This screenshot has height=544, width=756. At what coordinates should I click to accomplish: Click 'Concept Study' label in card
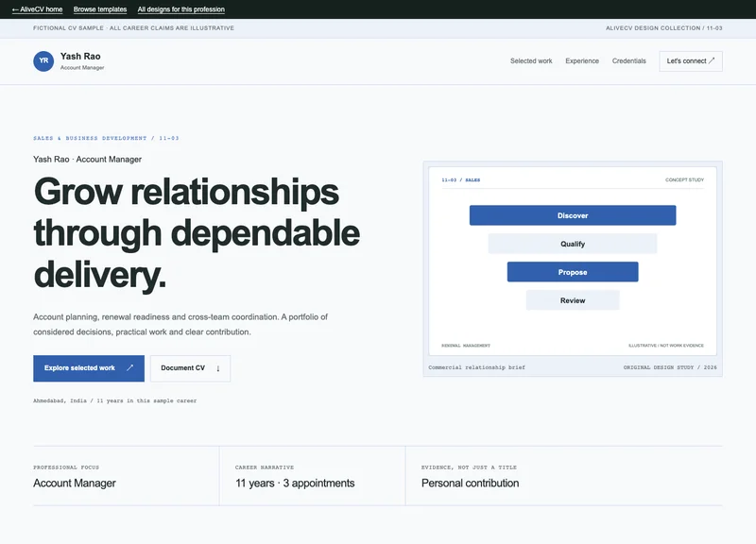point(684,179)
